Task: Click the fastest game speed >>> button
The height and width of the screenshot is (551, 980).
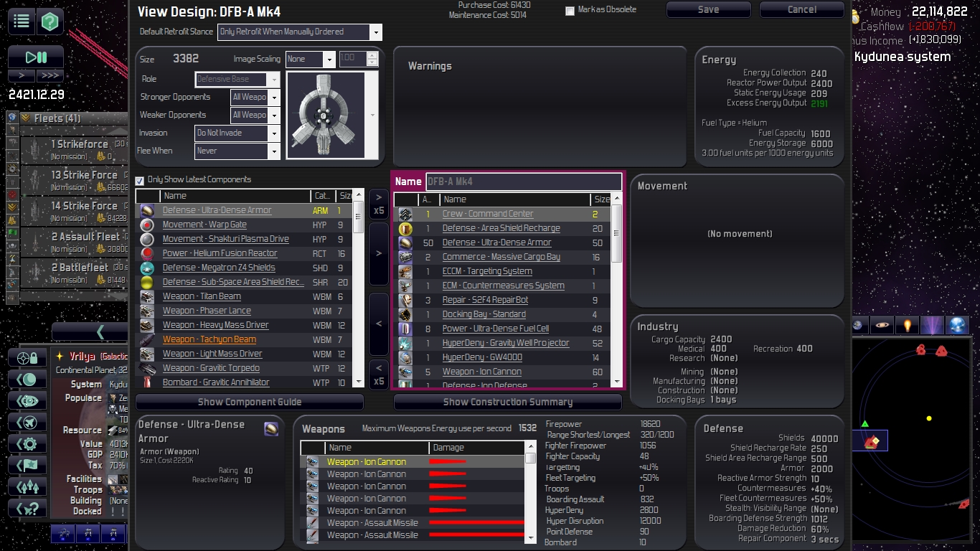Action: pyautogui.click(x=50, y=75)
